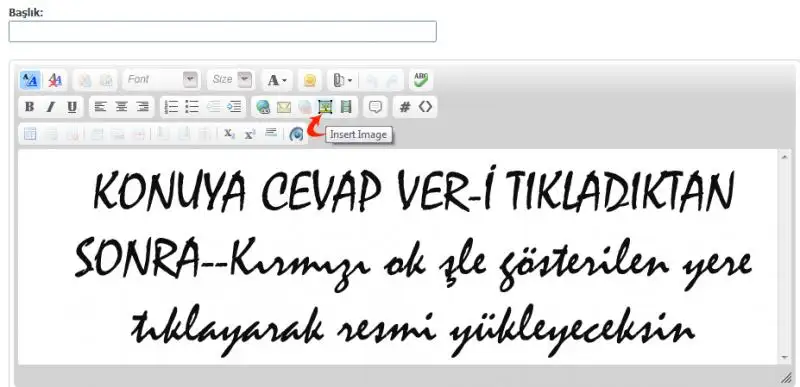Viewport: 800px width, 387px height.
Task: Click the <> HTML tags icon
Action: 425,107
